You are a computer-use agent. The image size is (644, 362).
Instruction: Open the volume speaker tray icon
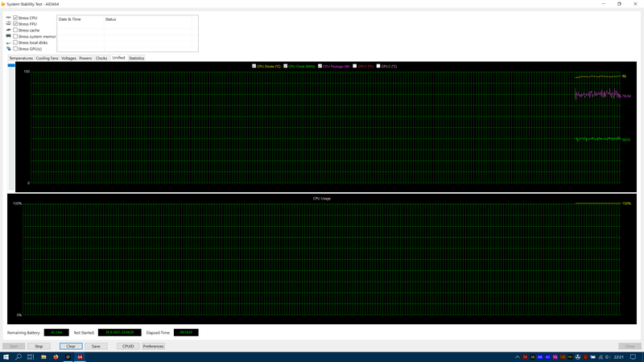click(608, 357)
